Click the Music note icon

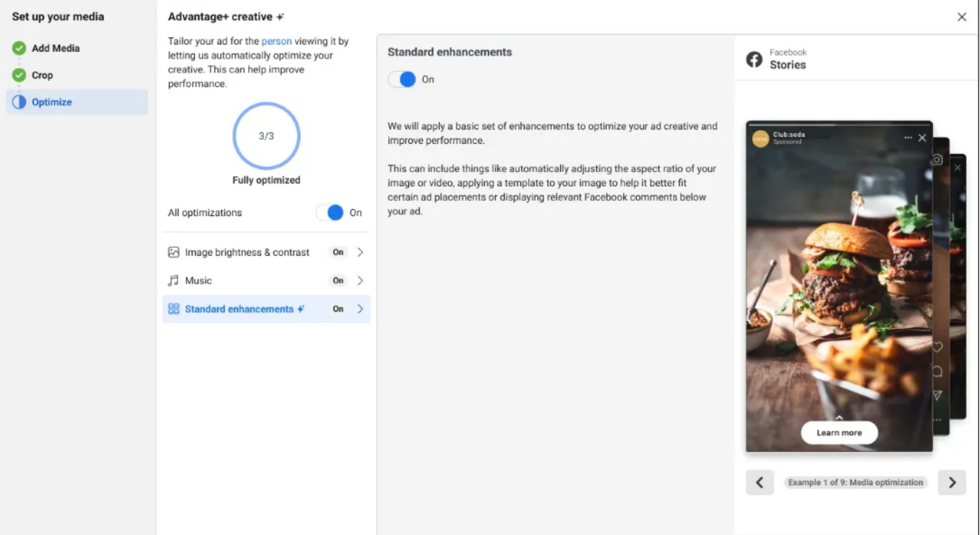pyautogui.click(x=173, y=281)
